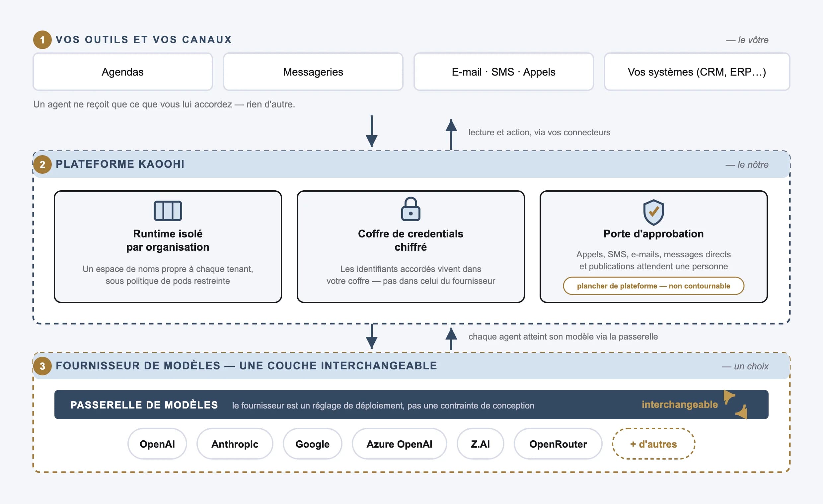Select the Agendas box

pyautogui.click(x=122, y=72)
